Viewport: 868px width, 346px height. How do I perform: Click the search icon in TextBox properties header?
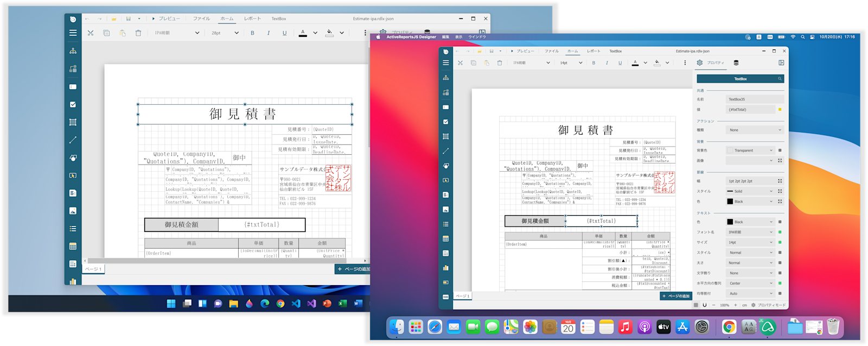point(780,79)
